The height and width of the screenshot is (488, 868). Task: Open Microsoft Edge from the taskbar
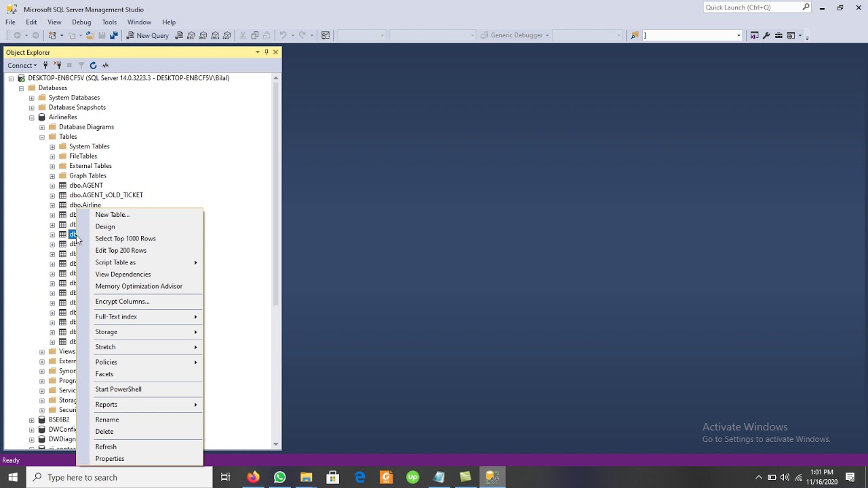coord(359,477)
